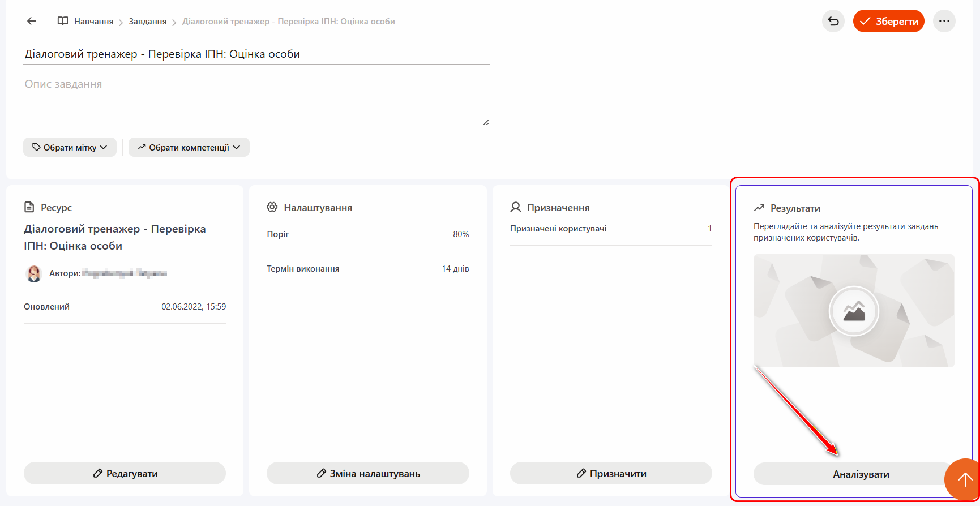
Task: Click the task title input field
Action: 256,54
